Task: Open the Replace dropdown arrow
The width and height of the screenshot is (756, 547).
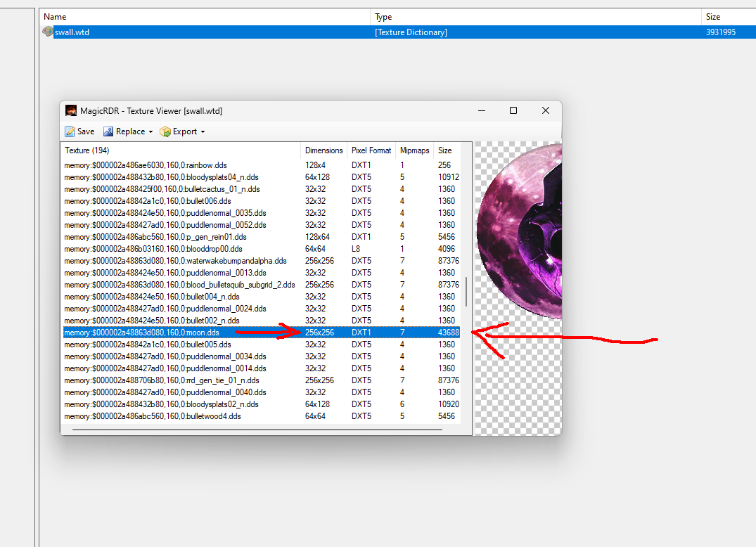Action: pyautogui.click(x=150, y=132)
